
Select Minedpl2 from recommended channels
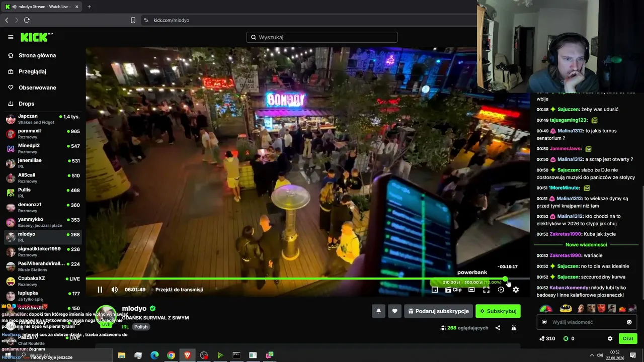click(x=42, y=148)
